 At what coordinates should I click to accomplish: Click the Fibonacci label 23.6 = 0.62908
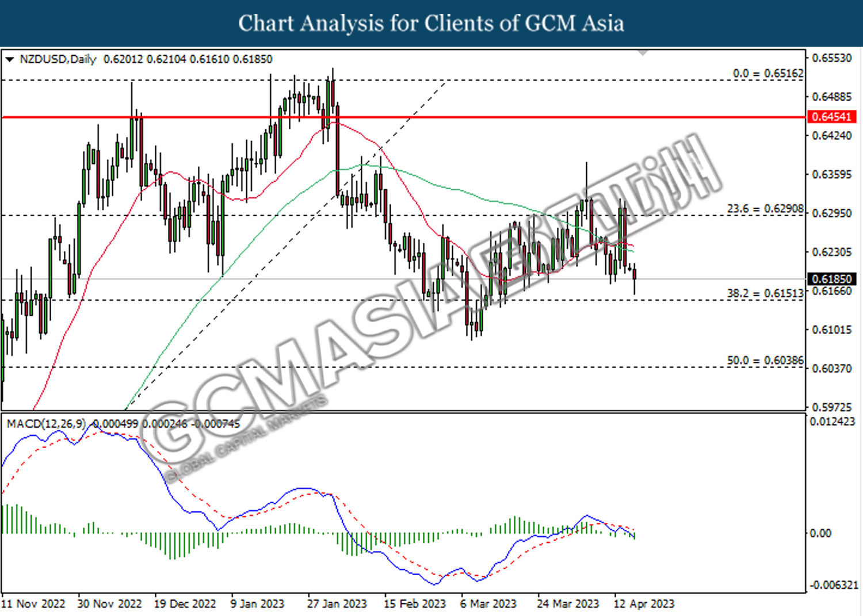tap(765, 209)
